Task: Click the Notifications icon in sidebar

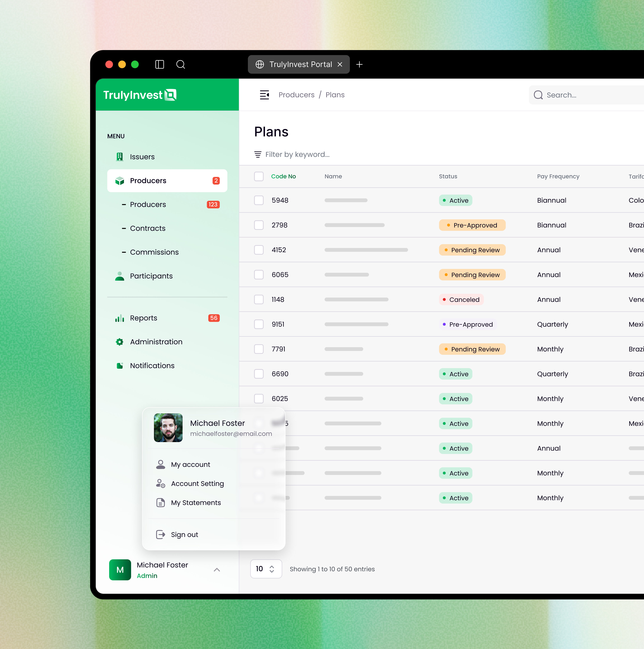Action: 120,366
